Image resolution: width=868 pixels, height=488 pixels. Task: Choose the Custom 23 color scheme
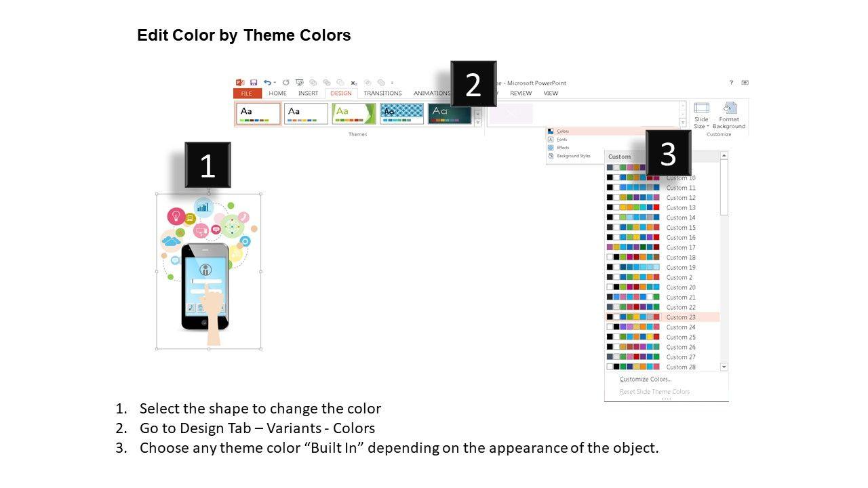680,317
